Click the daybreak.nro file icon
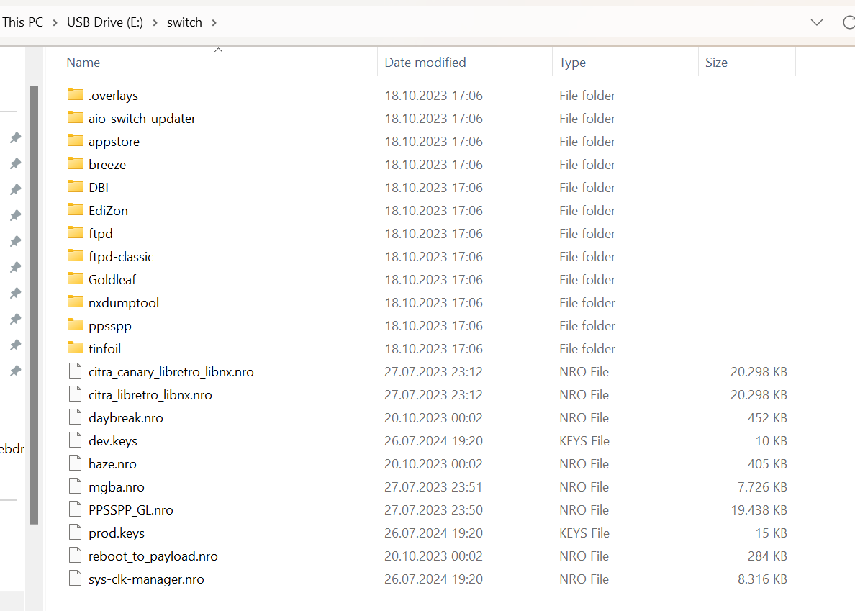This screenshot has height=616, width=855. point(76,417)
